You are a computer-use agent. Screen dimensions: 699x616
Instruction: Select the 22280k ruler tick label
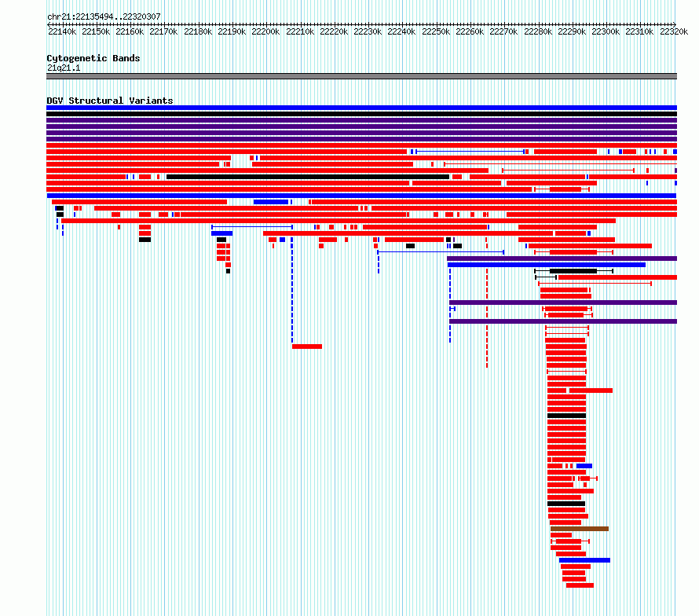click(538, 31)
